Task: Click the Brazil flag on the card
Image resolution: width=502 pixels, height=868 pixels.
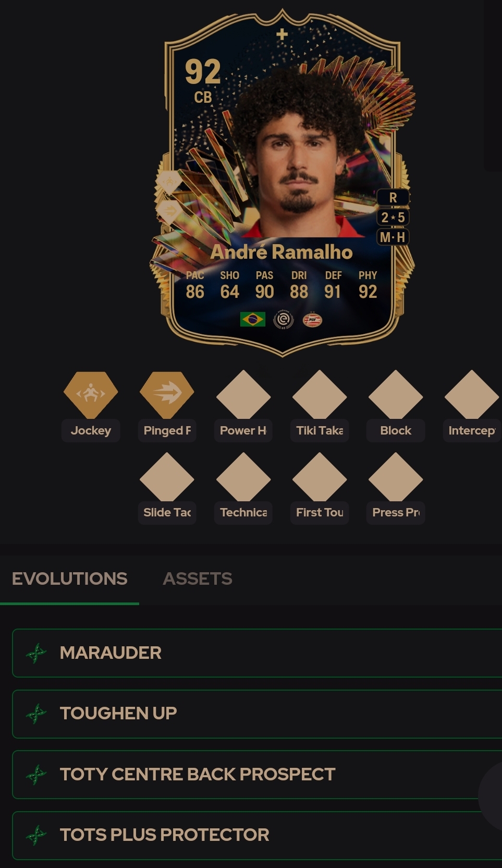Action: (253, 319)
